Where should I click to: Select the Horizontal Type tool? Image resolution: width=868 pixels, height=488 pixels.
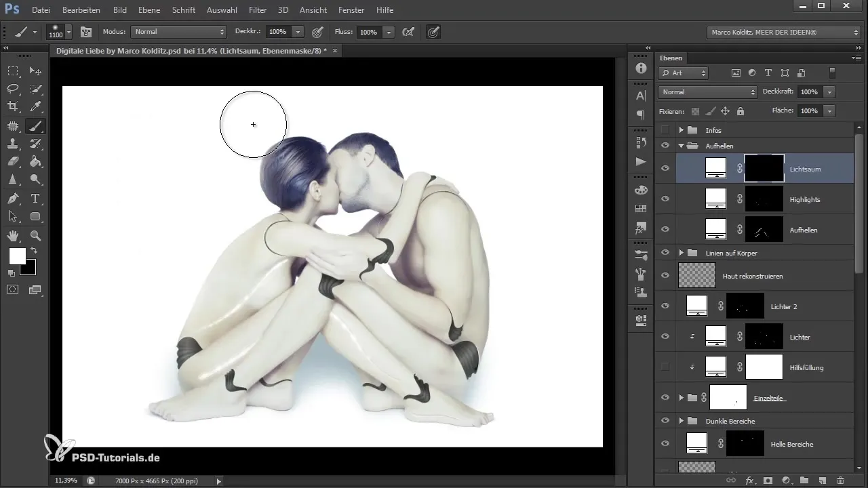[35, 199]
